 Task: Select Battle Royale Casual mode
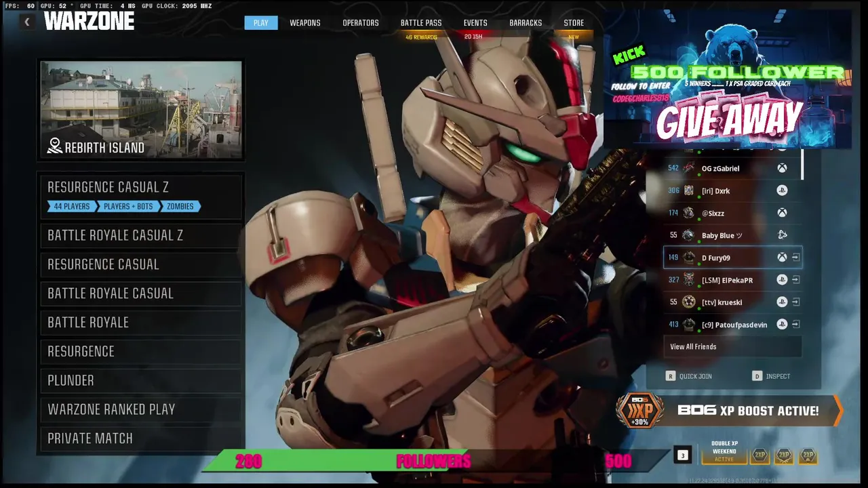point(140,293)
